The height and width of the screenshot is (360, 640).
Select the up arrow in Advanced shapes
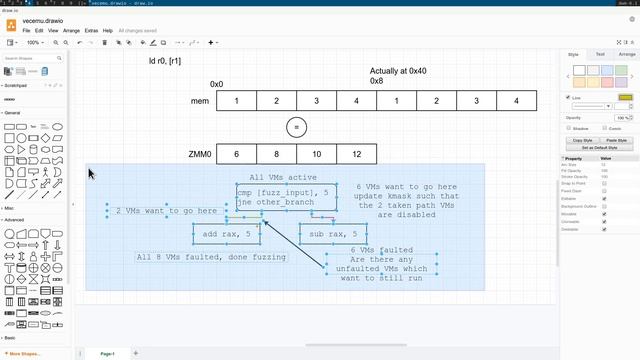click(45, 245)
